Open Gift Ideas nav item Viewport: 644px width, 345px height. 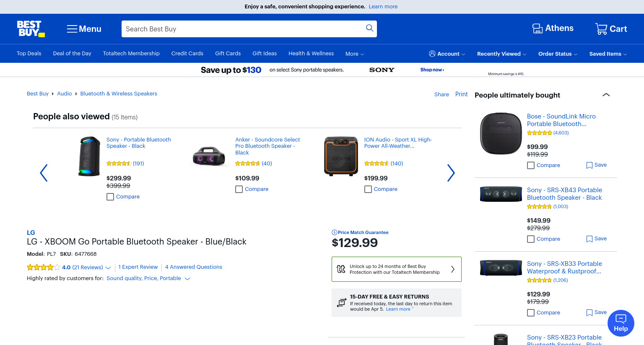pyautogui.click(x=265, y=54)
